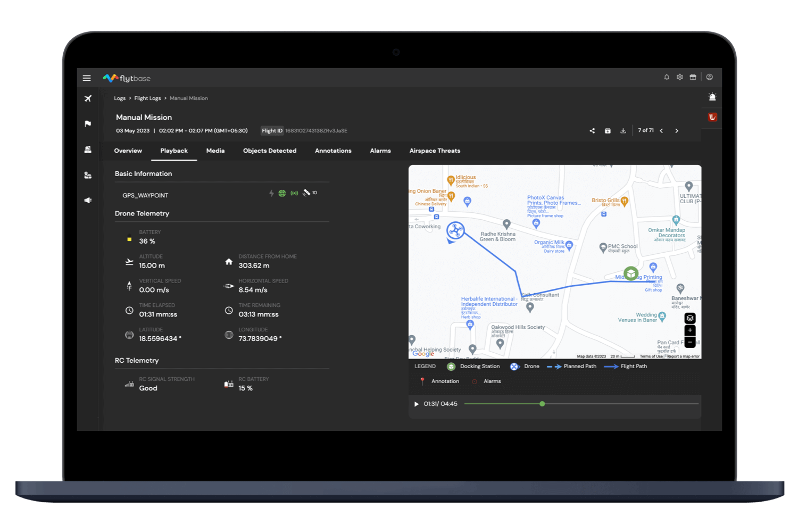Toggle the map layers control on the map
The width and height of the screenshot is (798, 532).
click(689, 318)
